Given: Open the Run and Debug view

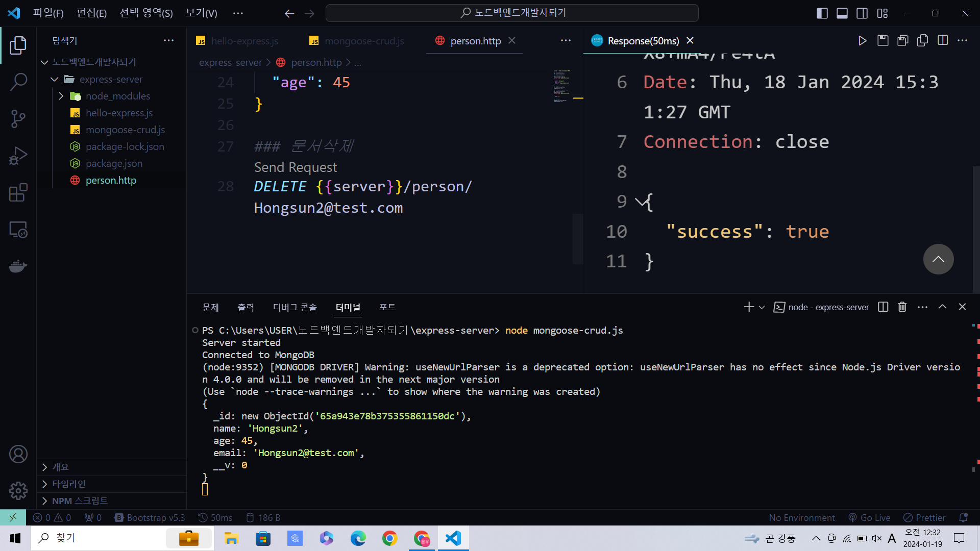Looking at the screenshot, I should [18, 156].
